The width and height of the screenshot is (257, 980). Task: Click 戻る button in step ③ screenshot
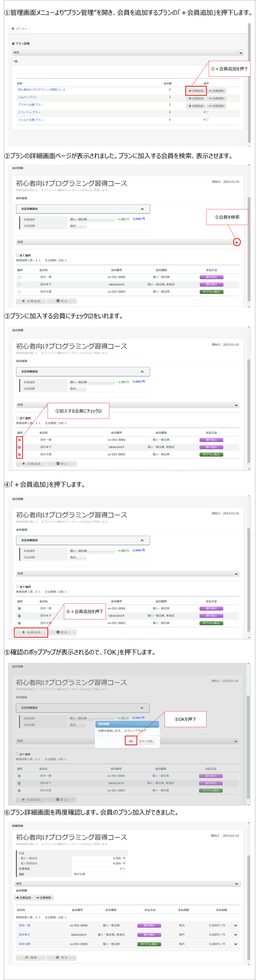click(x=61, y=464)
